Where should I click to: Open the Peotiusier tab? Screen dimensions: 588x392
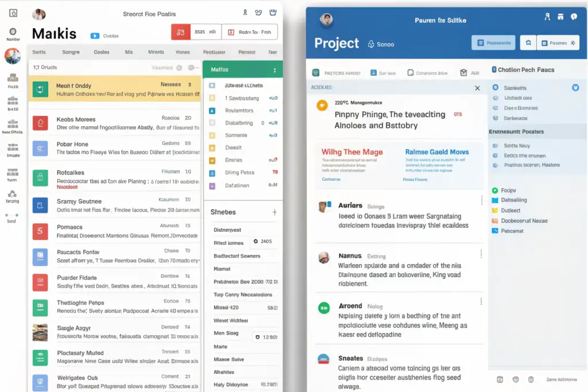(214, 52)
